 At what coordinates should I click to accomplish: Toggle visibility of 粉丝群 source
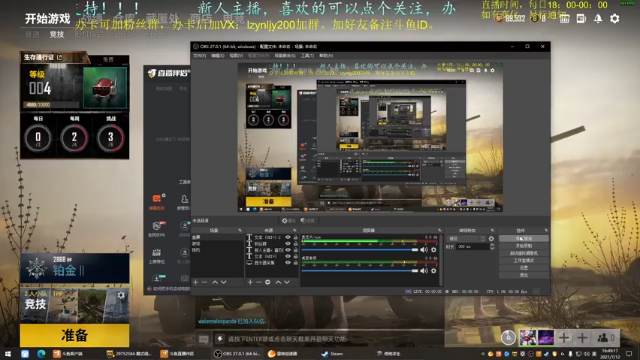point(288,244)
